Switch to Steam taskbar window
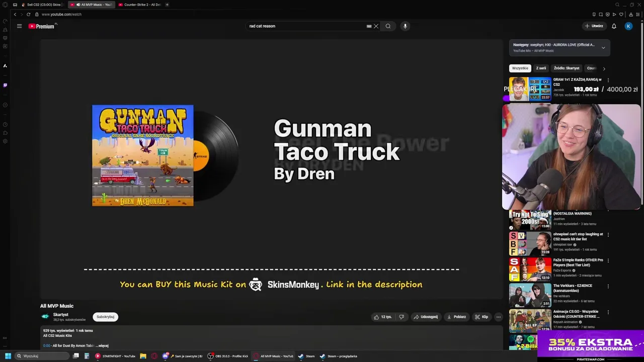 click(x=306, y=356)
